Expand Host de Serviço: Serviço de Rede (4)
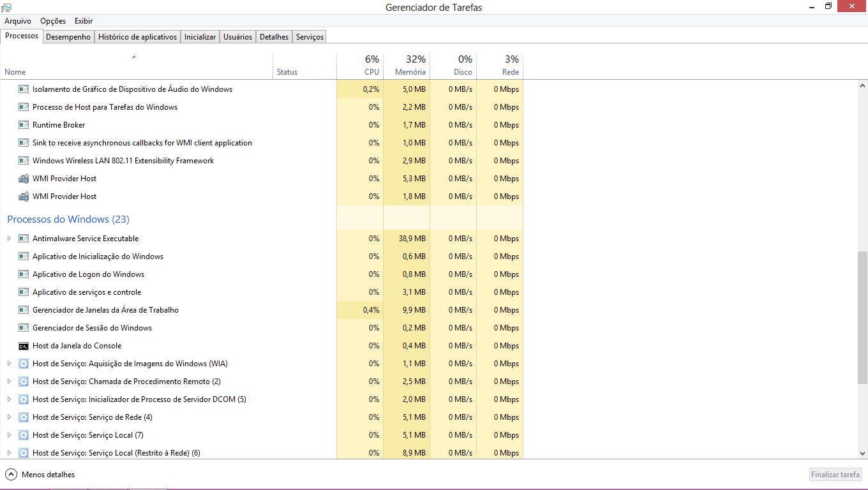This screenshot has height=490, width=868. (x=9, y=417)
